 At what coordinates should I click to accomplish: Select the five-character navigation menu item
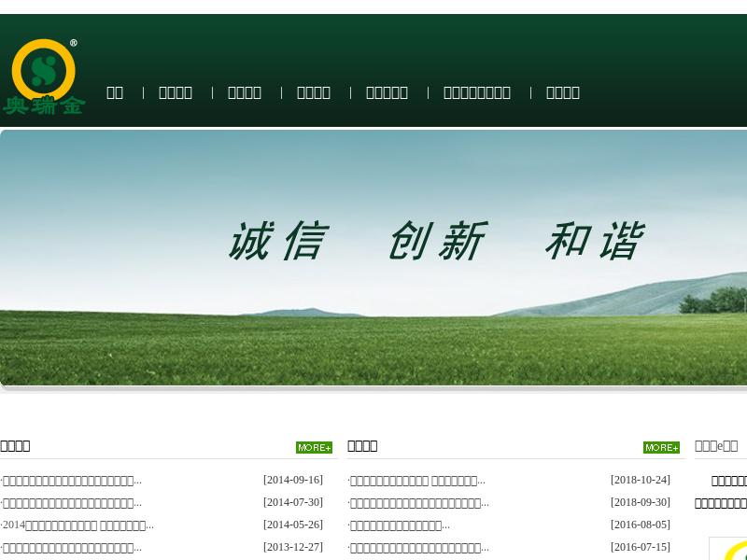coord(387,92)
